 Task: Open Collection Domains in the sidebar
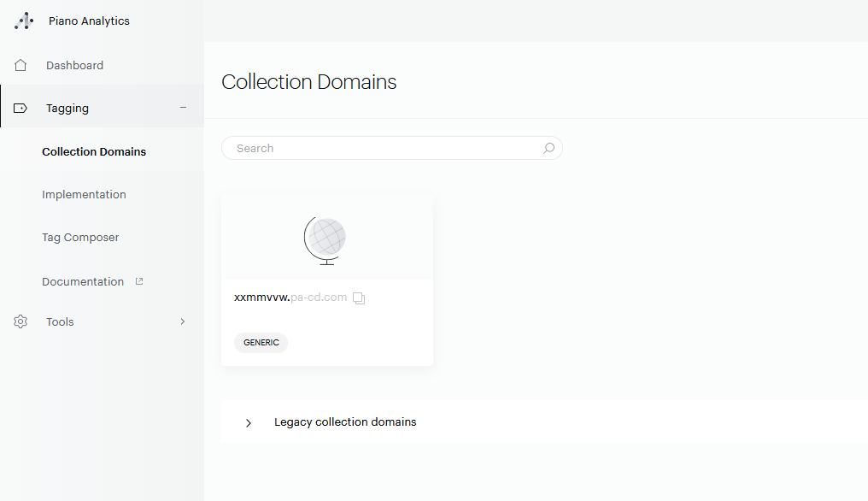(94, 151)
